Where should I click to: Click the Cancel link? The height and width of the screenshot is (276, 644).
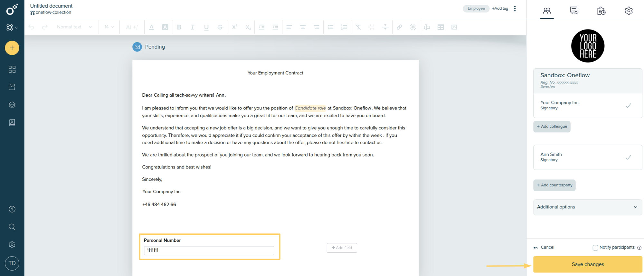[x=544, y=247]
